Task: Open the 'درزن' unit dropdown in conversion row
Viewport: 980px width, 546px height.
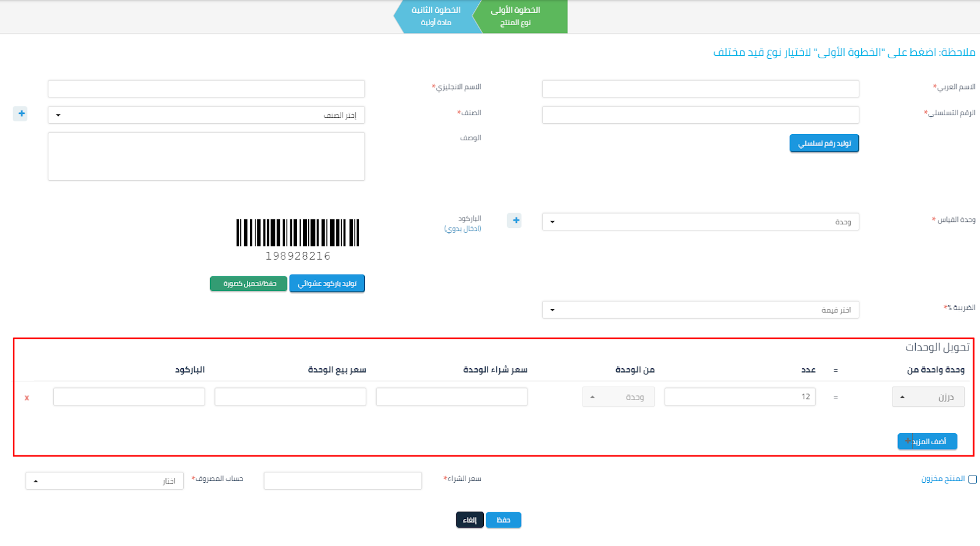Action: pos(927,397)
